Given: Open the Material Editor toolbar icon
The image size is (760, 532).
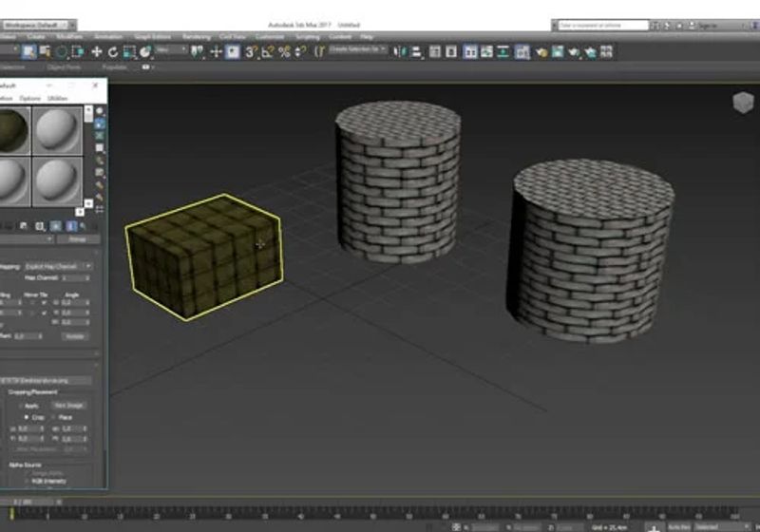Looking at the screenshot, I should coord(522,52).
